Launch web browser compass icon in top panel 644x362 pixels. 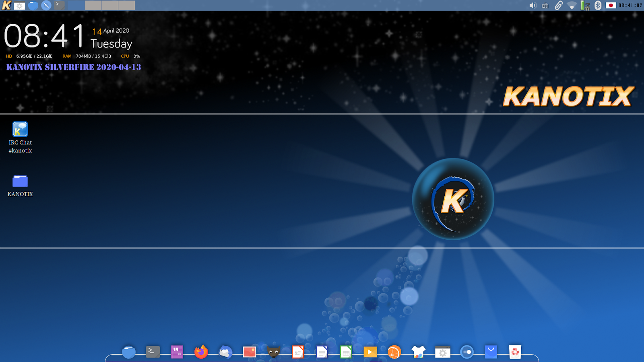46,5
